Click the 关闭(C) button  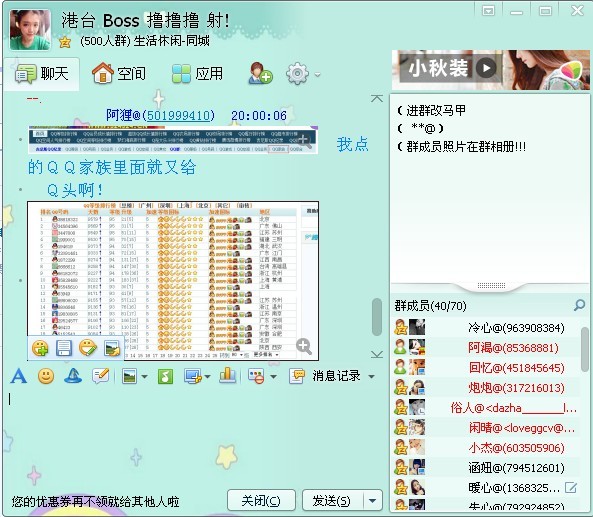click(261, 501)
